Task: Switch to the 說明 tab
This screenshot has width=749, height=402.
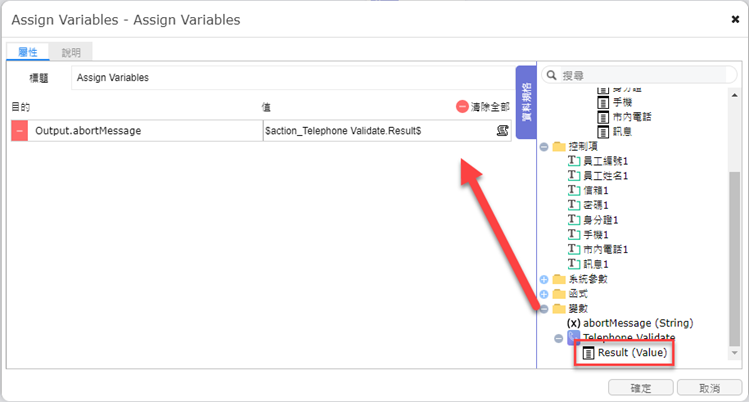Action: coord(71,53)
